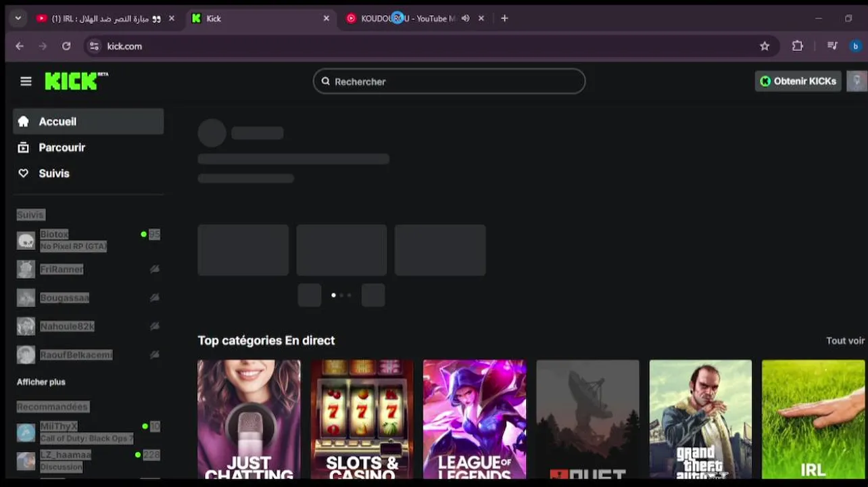Click Biotox skull avatar
The image size is (868, 487).
26,240
